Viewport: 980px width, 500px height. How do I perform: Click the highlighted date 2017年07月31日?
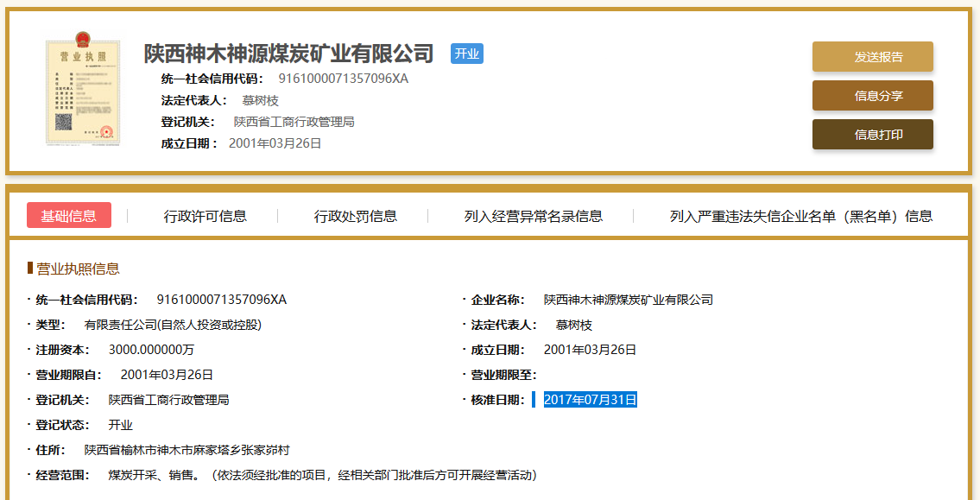point(590,400)
